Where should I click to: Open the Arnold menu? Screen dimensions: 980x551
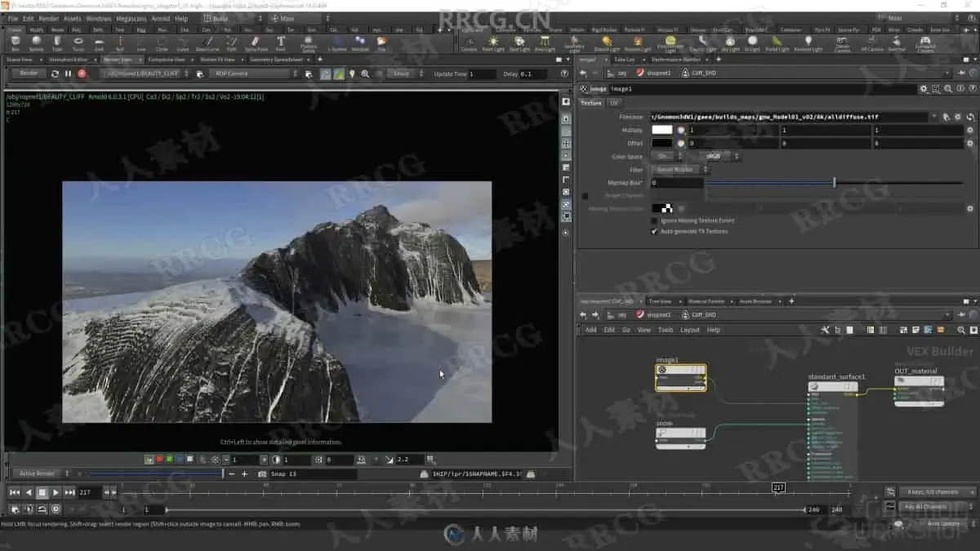pos(161,18)
